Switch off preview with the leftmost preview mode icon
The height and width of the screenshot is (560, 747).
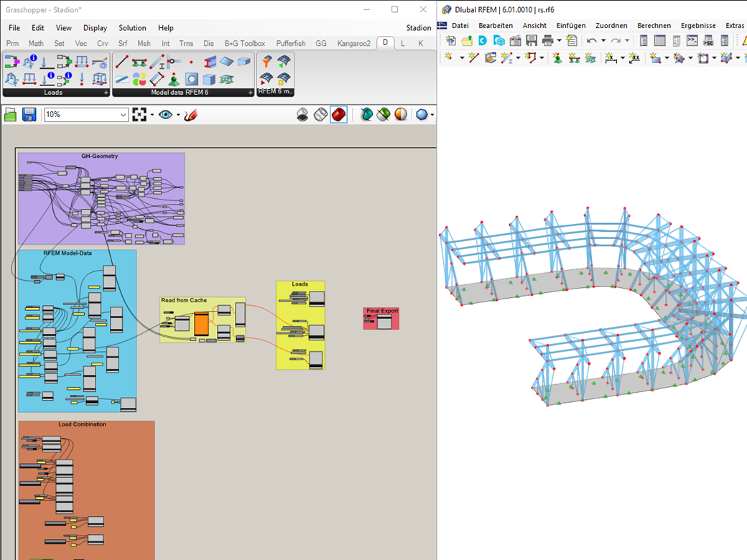pyautogui.click(x=303, y=114)
